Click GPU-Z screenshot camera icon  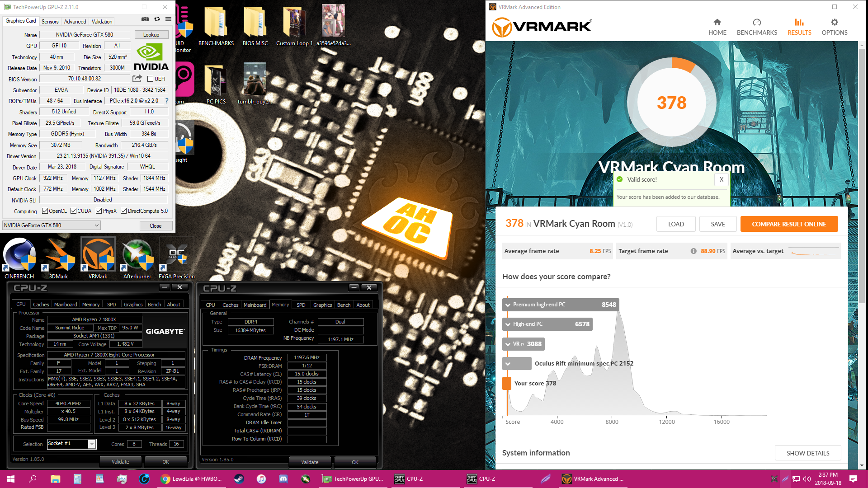[145, 19]
